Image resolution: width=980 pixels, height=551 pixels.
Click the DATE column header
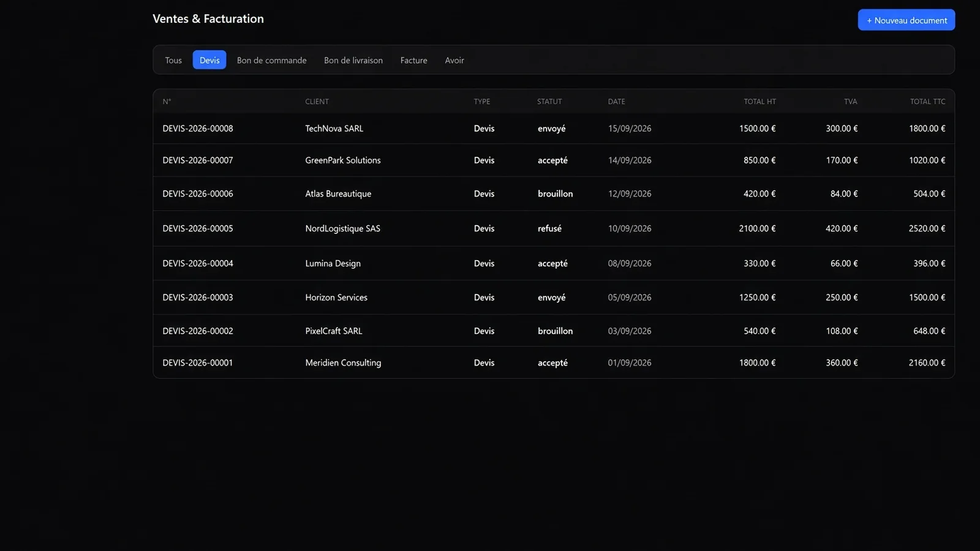(617, 102)
